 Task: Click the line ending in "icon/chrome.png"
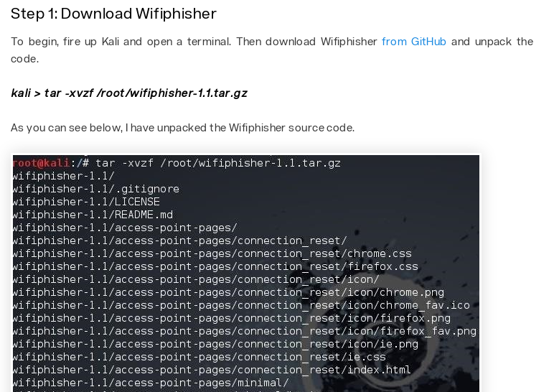click(228, 292)
